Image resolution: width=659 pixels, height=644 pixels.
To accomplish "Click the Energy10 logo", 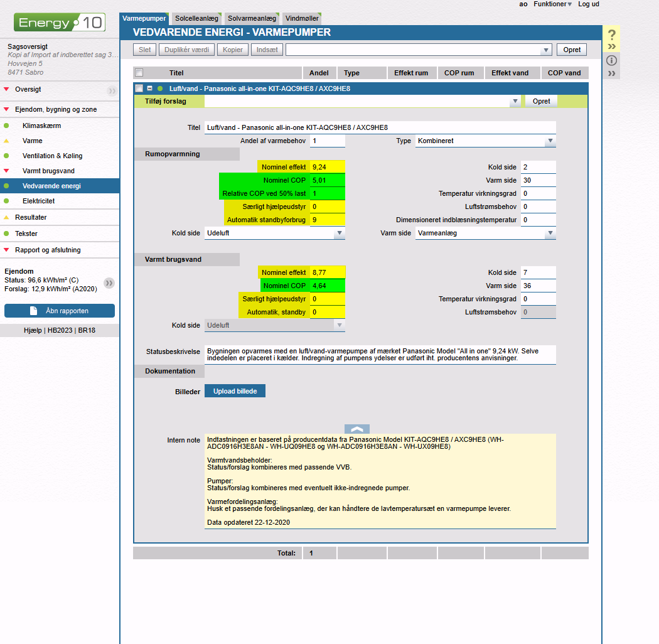I will [x=60, y=23].
